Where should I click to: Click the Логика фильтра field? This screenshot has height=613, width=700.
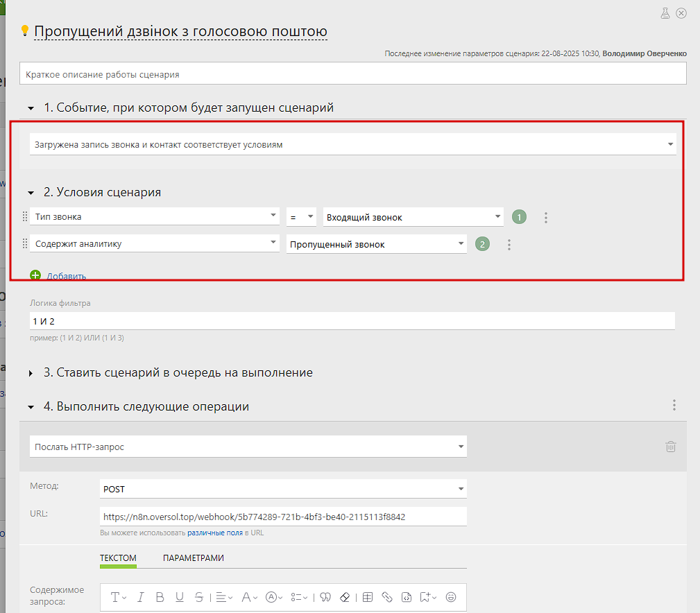tap(352, 321)
